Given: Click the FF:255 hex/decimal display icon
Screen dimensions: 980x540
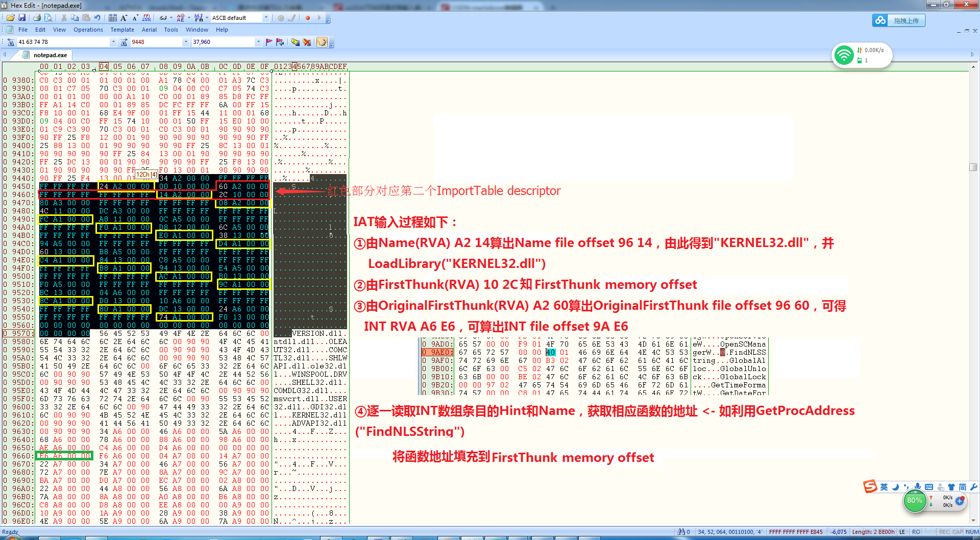Looking at the screenshot, I should pyautogui.click(x=146, y=18).
